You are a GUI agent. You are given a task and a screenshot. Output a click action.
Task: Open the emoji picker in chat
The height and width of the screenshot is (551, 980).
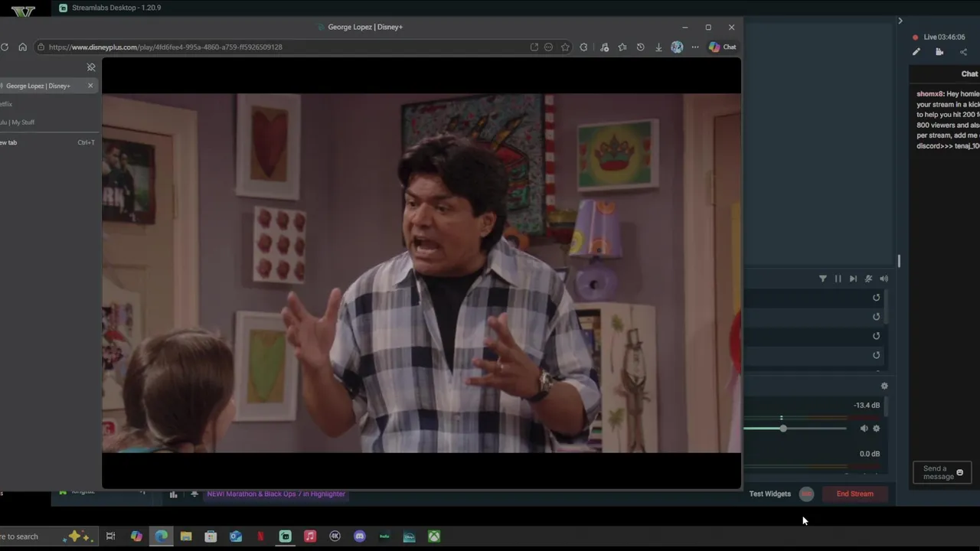click(960, 472)
